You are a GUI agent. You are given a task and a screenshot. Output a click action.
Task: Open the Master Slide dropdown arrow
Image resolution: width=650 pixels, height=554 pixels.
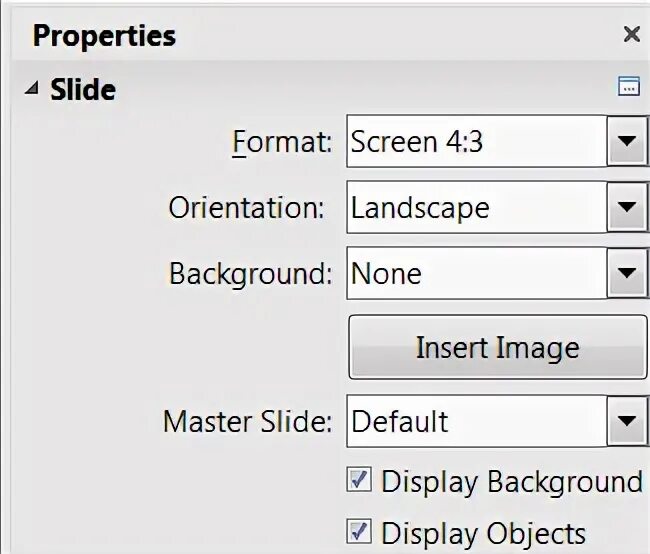click(626, 420)
